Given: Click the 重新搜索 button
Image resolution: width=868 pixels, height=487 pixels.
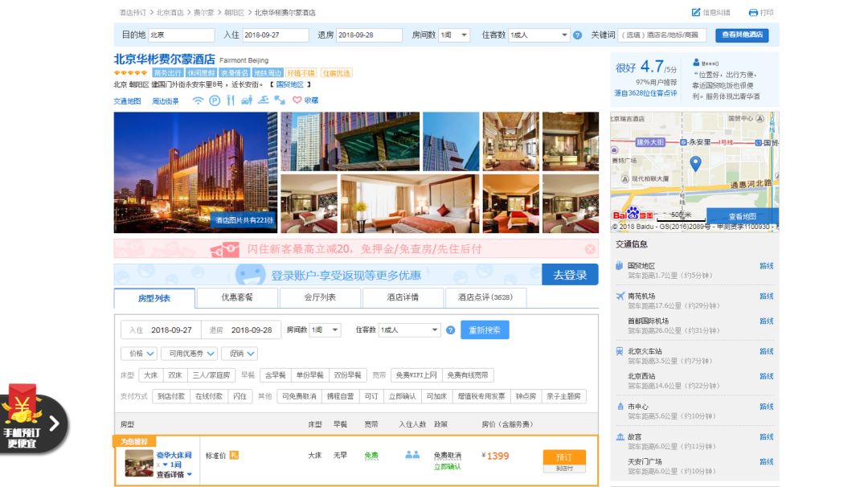Looking at the screenshot, I should [x=485, y=329].
